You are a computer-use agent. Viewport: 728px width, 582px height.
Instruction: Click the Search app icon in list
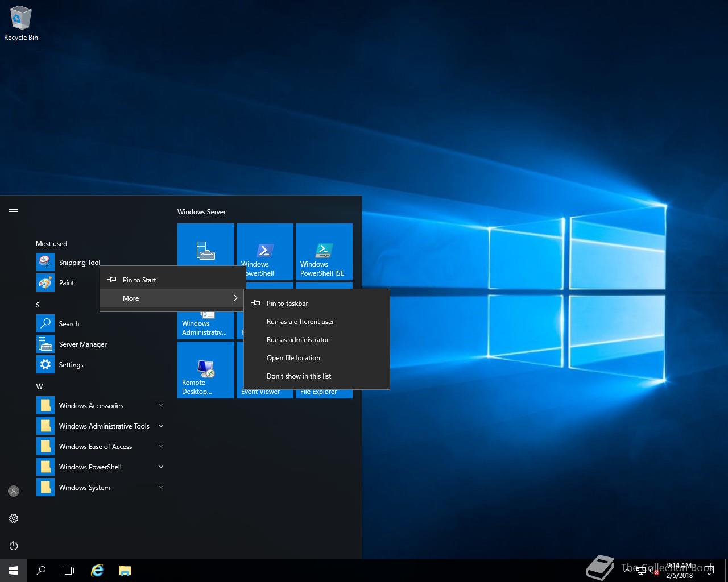click(45, 323)
